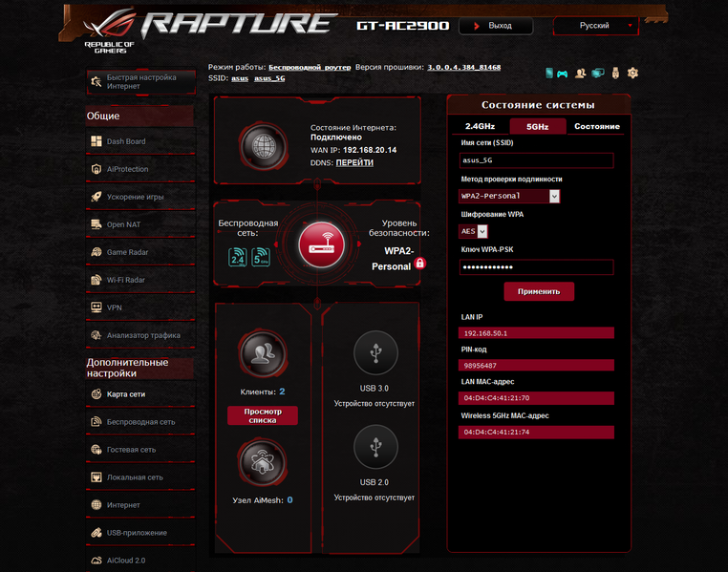Open the AES WPA encryption dropdown
The height and width of the screenshot is (572, 728).
coord(473,231)
